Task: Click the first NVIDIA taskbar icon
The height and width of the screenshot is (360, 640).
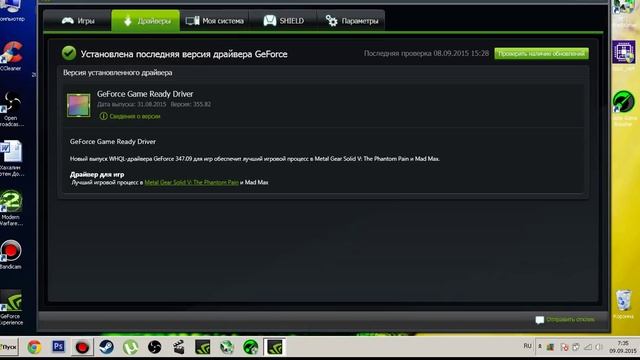Action: (x=202, y=347)
